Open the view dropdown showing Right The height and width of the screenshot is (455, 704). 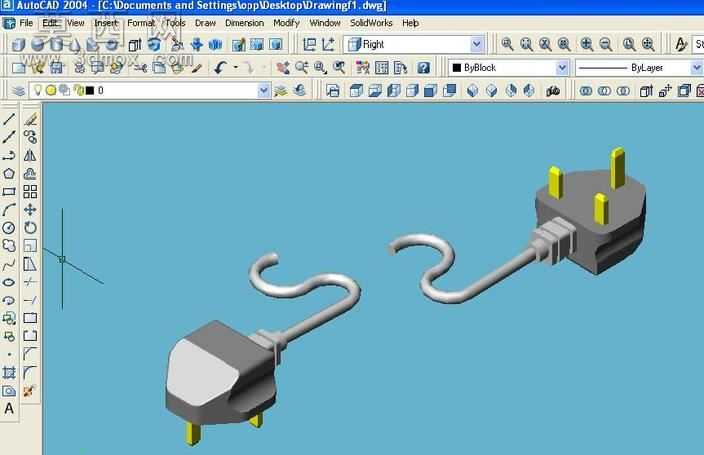(477, 44)
